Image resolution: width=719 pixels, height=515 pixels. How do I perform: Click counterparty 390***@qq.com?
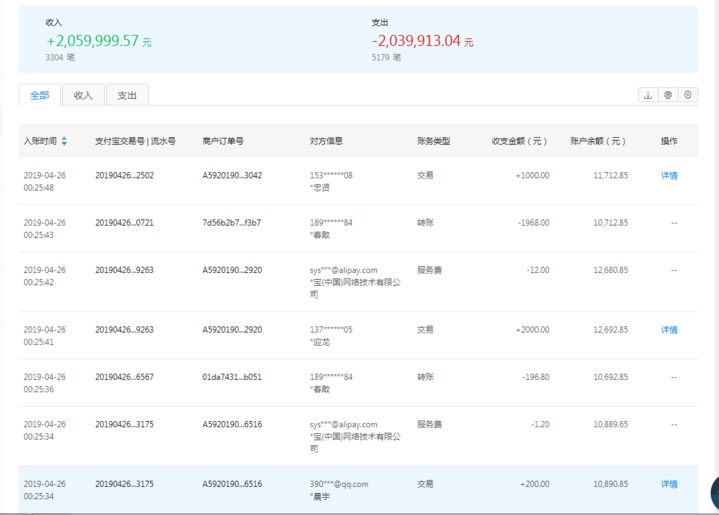[339, 484]
